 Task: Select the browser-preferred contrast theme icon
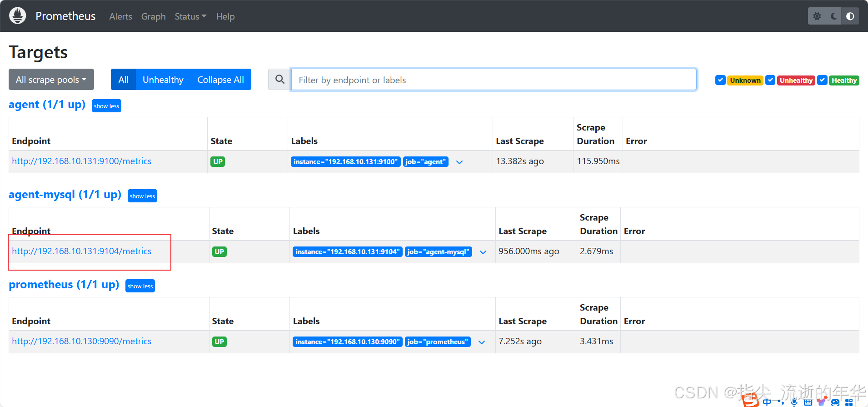pyautogui.click(x=850, y=16)
